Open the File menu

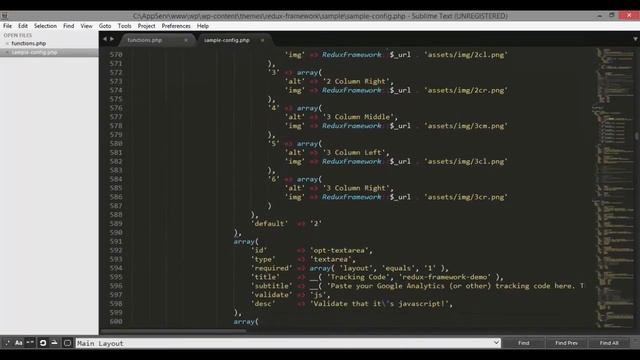pyautogui.click(x=7, y=26)
